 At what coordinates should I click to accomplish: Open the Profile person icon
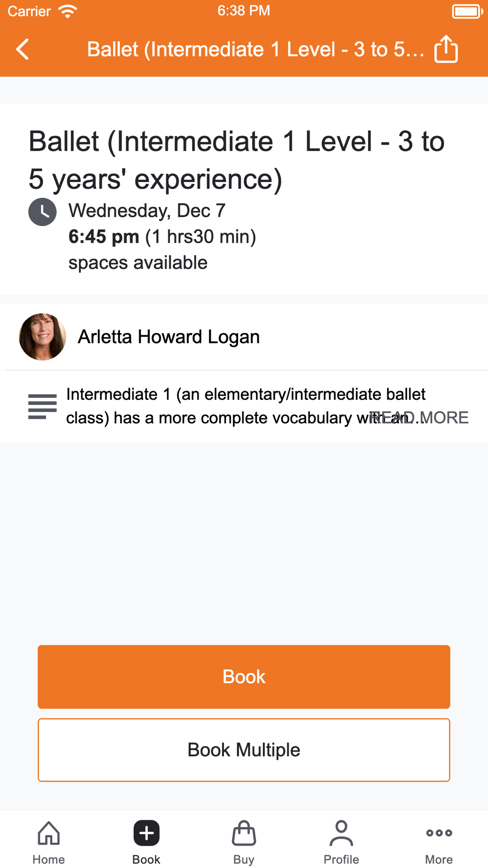pos(341,833)
